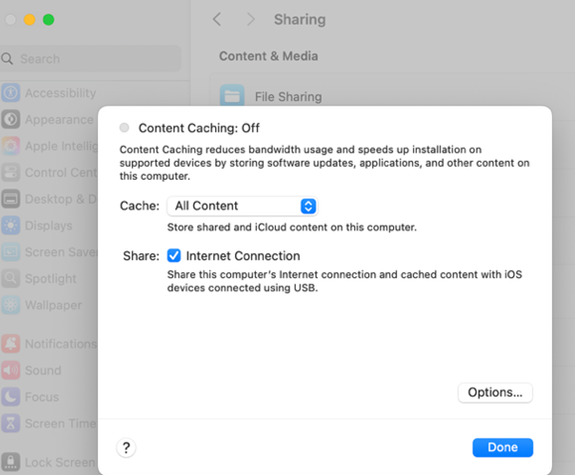Select Notifications in the sidebar
Image resolution: width=575 pixels, height=475 pixels.
49,344
